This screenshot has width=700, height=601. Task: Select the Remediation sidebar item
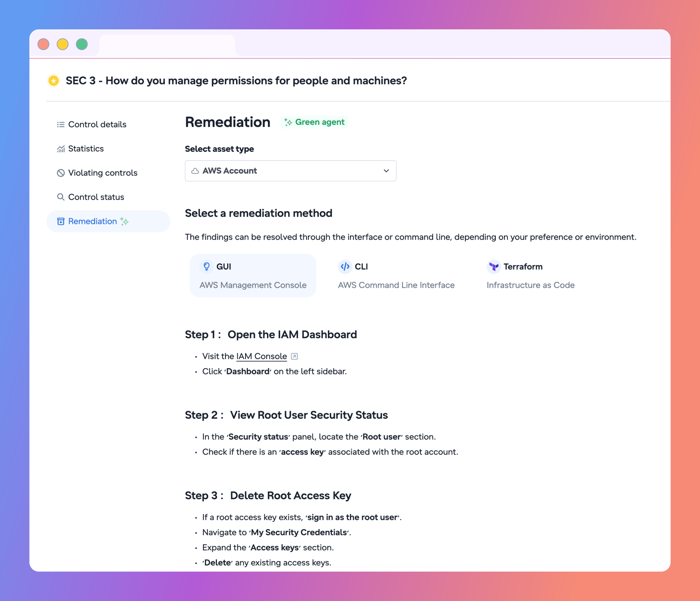click(x=108, y=221)
